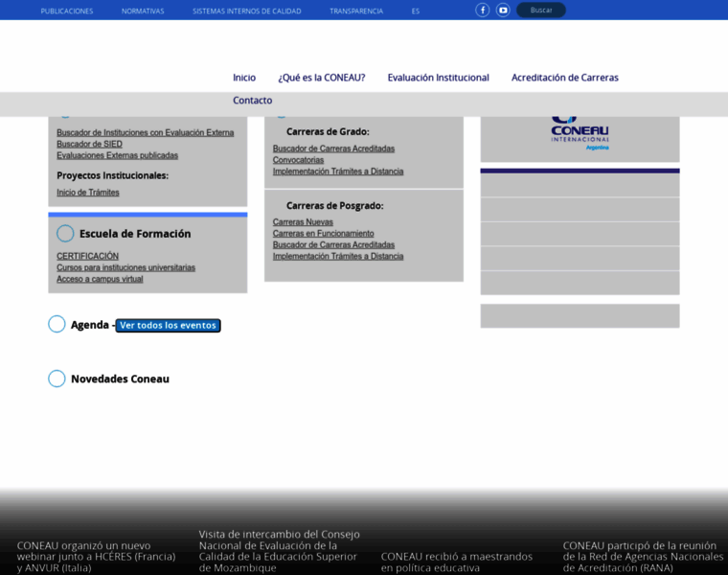The height and width of the screenshot is (575, 728).
Task: Open Acceso a campus virtual link
Action: point(100,279)
